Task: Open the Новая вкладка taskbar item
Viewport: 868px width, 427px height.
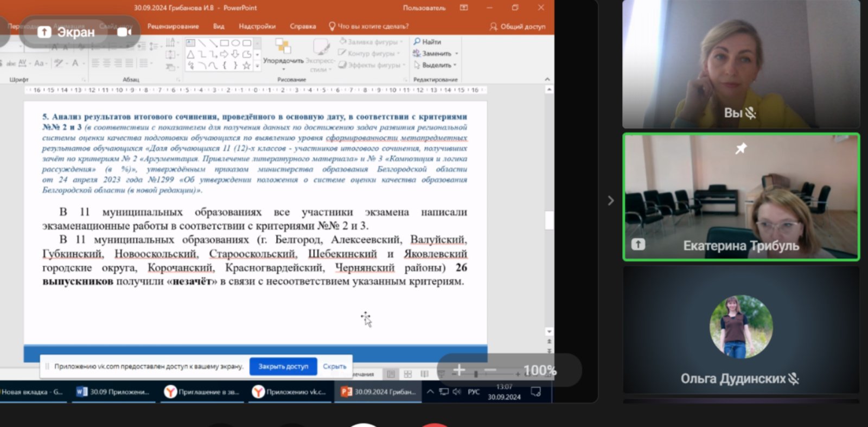Action: coord(33,392)
